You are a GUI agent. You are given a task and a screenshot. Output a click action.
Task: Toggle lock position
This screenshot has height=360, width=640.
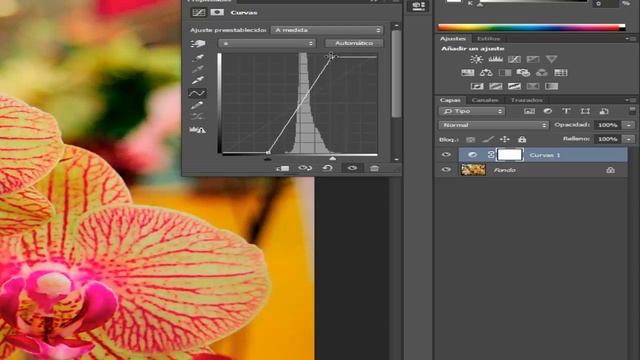[x=504, y=139]
